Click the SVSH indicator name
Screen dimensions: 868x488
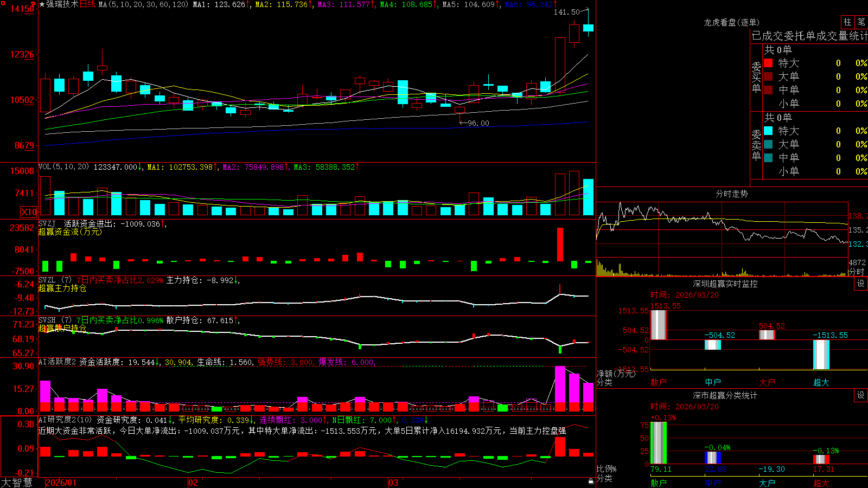tap(47, 320)
